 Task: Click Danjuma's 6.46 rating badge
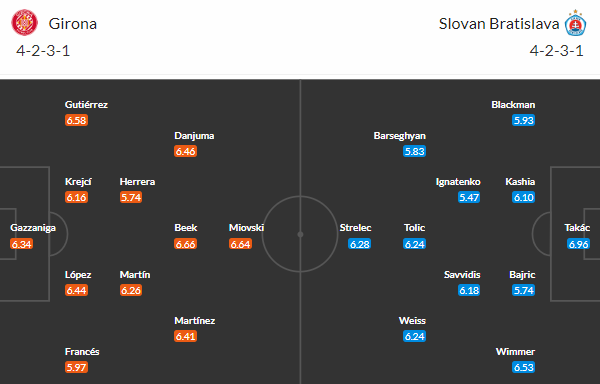click(x=186, y=151)
